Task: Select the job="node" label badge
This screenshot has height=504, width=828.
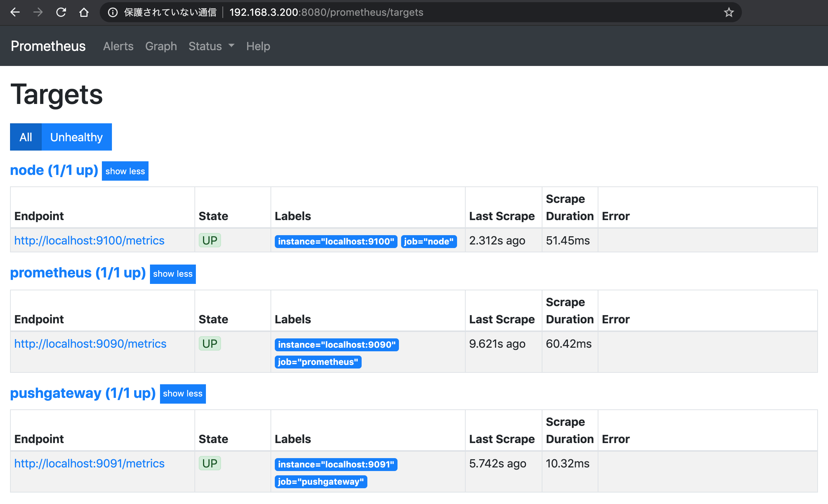Action: click(429, 241)
